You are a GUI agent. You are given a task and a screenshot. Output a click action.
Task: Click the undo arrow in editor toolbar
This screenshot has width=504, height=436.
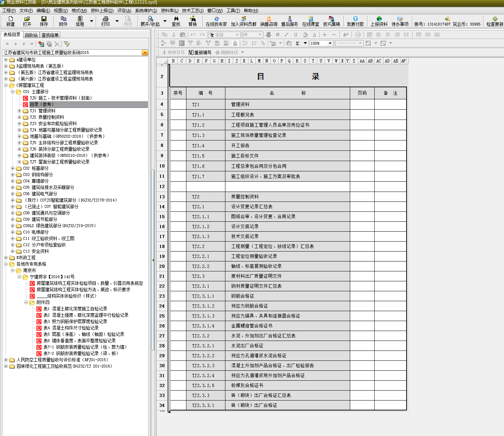(193, 34)
